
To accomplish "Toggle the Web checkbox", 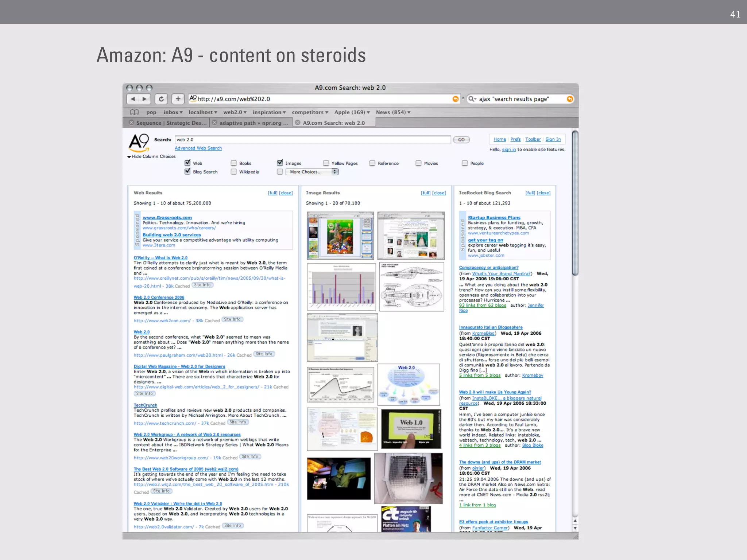I will click(x=187, y=163).
